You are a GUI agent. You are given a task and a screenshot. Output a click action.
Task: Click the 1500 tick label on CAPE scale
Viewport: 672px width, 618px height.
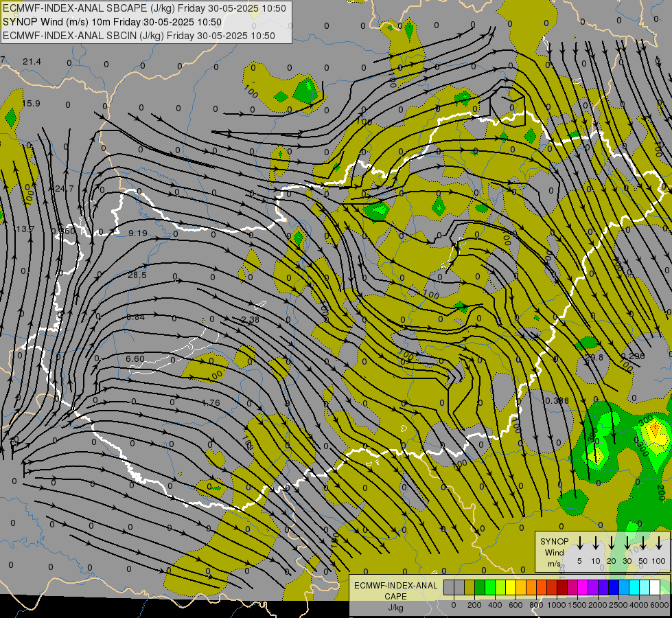[577, 605]
